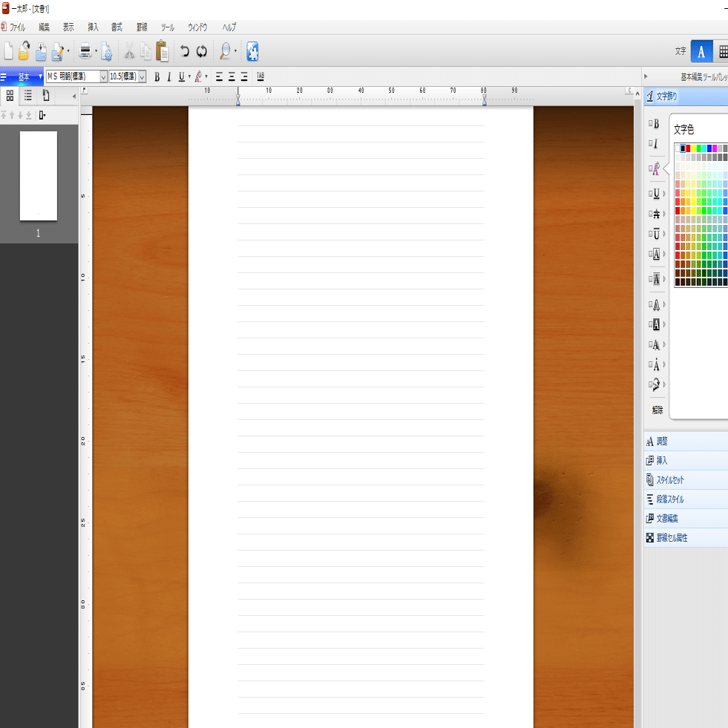The height and width of the screenshot is (728, 728).
Task: Select the large blue A text mode button
Action: [701, 51]
